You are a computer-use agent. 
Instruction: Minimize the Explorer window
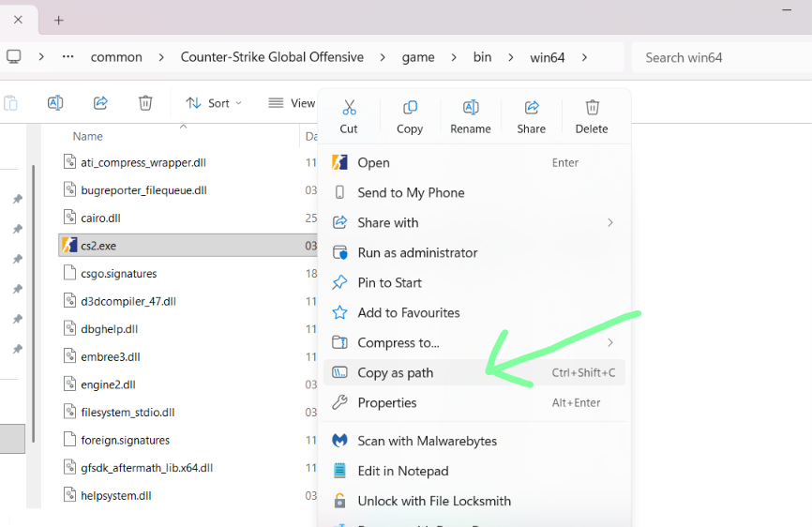(x=786, y=9)
